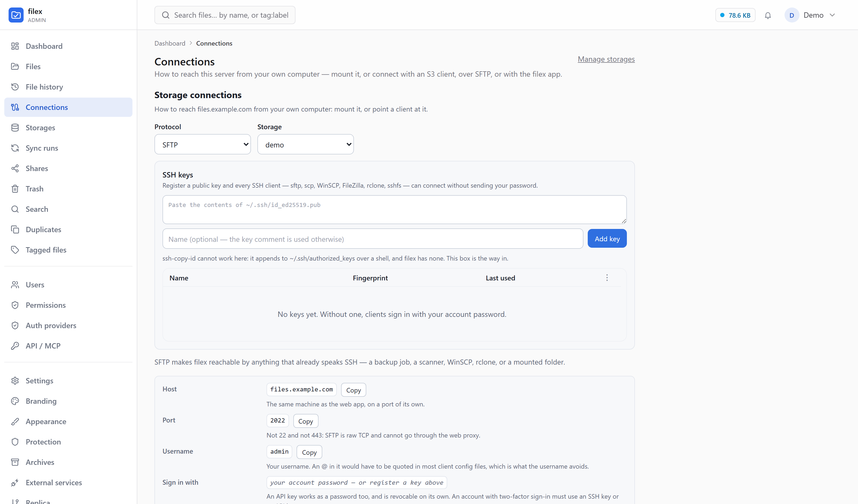
Task: Click the Files folder icon
Action: (15, 66)
